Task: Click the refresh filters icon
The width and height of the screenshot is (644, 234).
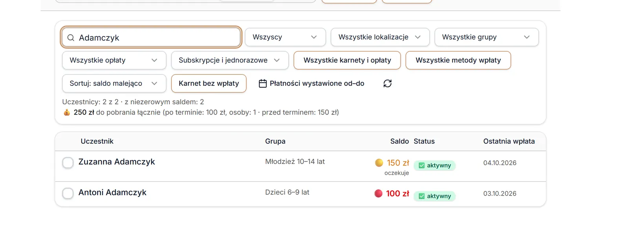Action: coord(388,83)
